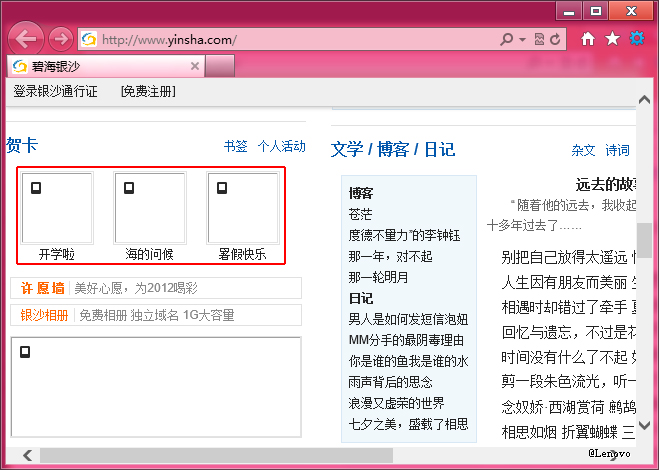Open the 那一年，对不起 entry
Viewport: 659px width, 470px height.
click(390, 256)
